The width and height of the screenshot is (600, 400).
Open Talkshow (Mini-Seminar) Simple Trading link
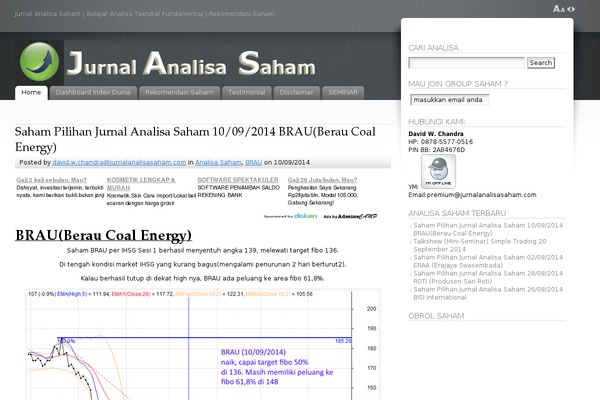[x=480, y=245]
